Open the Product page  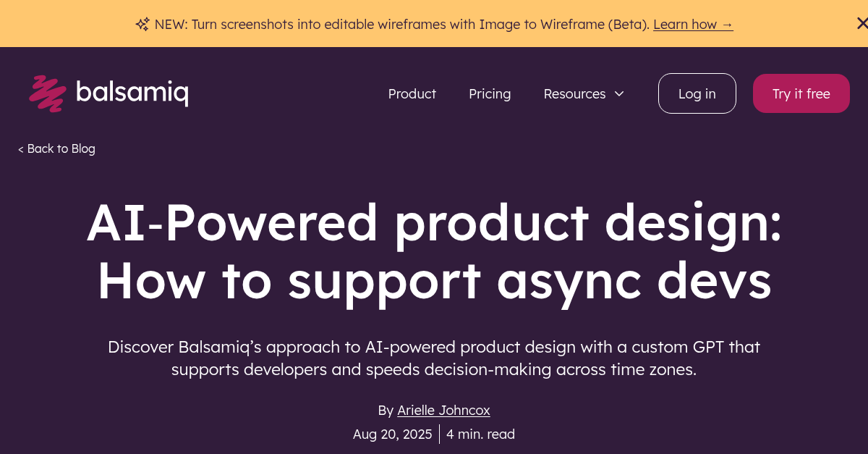pyautogui.click(x=412, y=93)
